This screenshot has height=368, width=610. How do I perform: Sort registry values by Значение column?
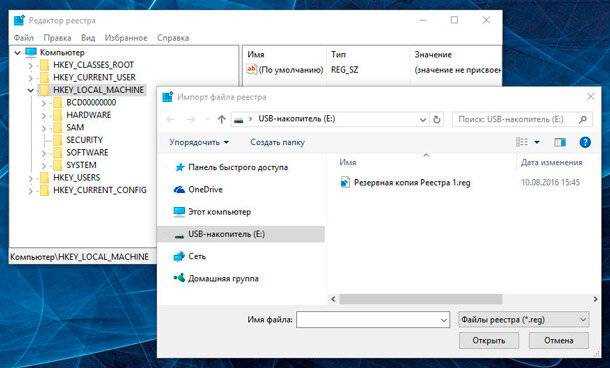(433, 54)
